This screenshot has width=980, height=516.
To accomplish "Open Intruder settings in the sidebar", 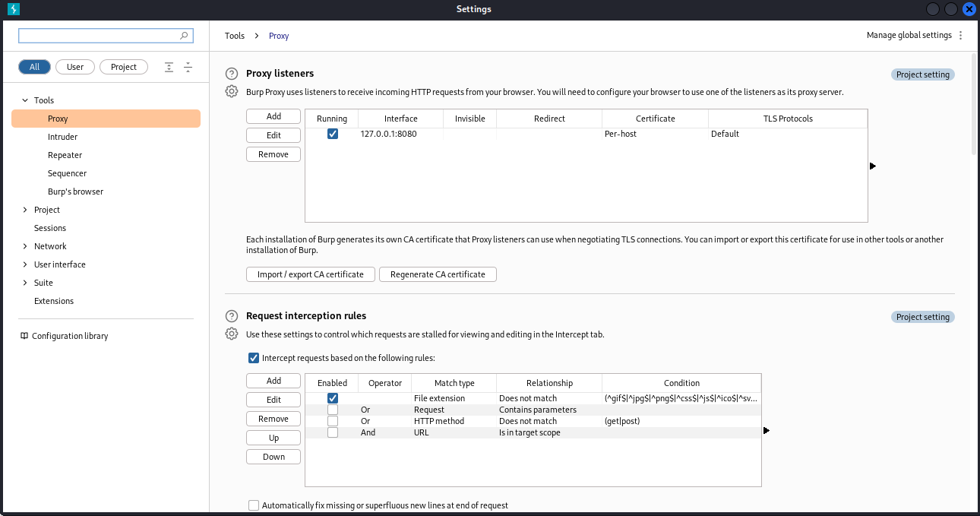I will (x=62, y=137).
